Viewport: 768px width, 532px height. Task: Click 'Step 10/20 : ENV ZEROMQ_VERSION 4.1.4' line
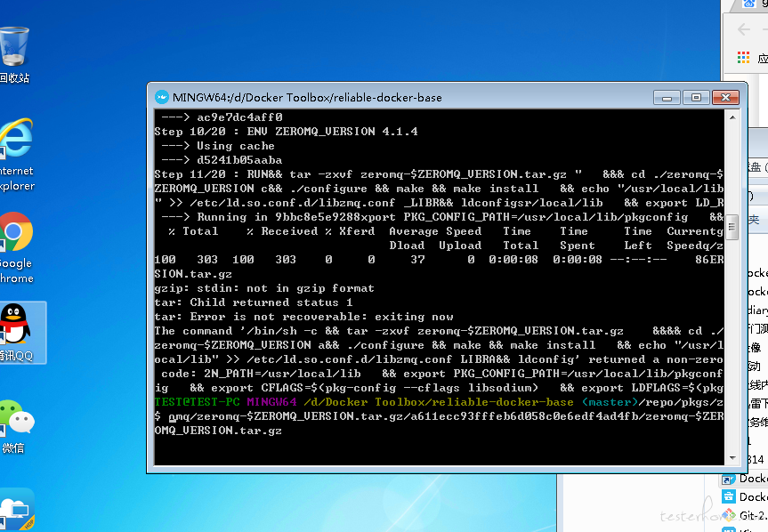coord(286,132)
